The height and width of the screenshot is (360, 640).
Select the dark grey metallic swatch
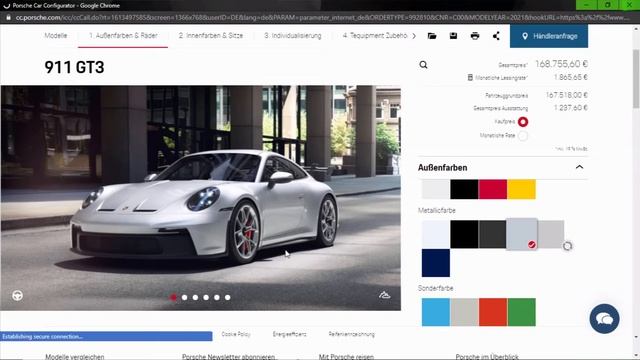pyautogui.click(x=492, y=234)
